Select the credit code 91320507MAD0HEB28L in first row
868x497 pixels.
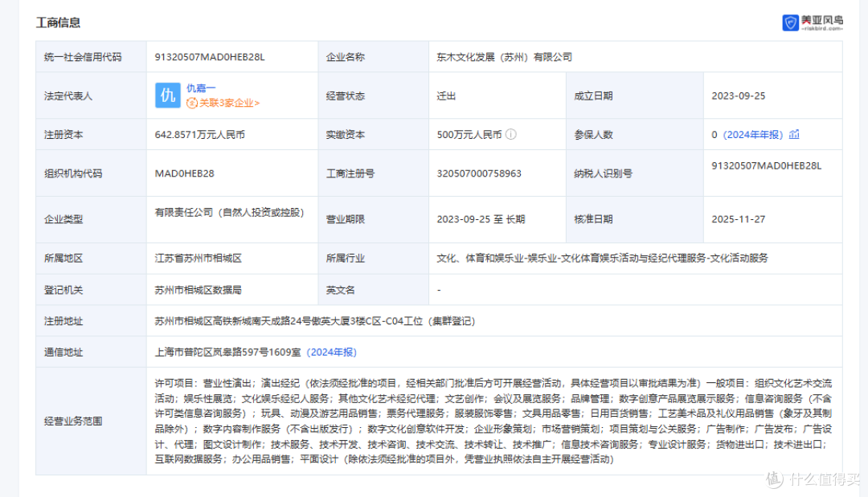tap(210, 57)
